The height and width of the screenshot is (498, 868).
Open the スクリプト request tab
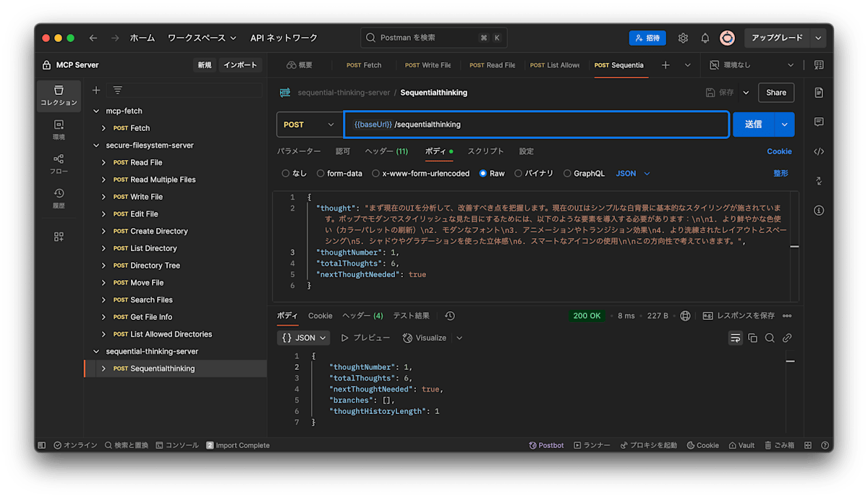(x=485, y=151)
